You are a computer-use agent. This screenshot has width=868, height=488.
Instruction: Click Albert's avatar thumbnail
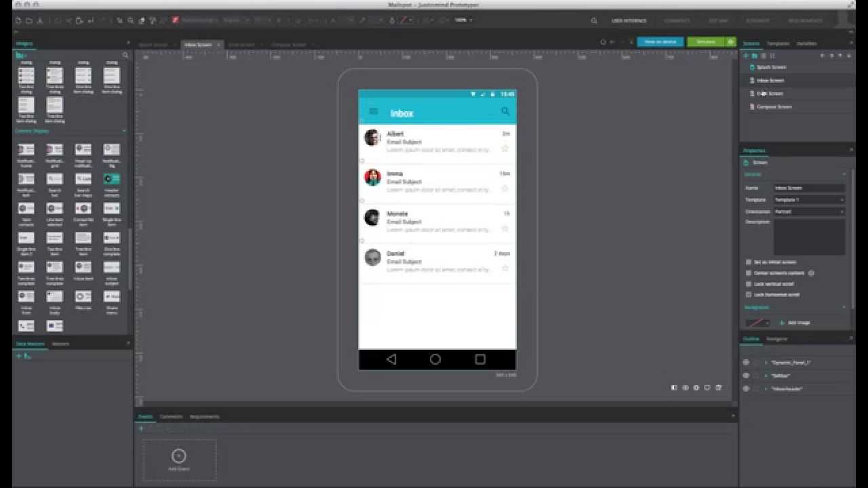click(x=372, y=138)
